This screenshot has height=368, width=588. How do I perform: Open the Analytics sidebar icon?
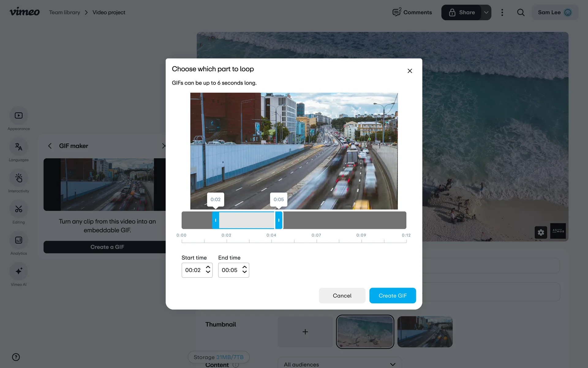pyautogui.click(x=18, y=240)
